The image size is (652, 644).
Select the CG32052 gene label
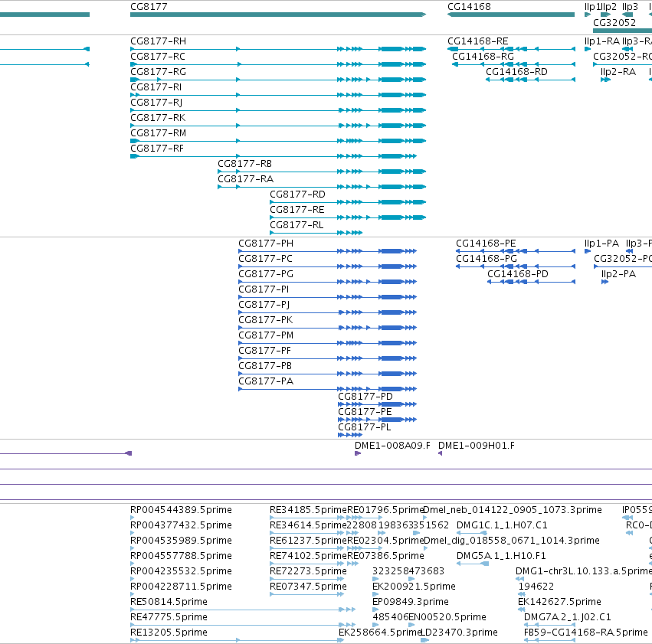614,23
